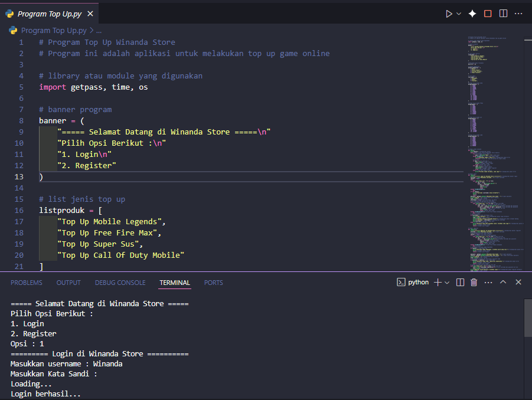Viewport: 532px width, 400px height.
Task: Click the import keyword on line 5
Action: (53, 87)
